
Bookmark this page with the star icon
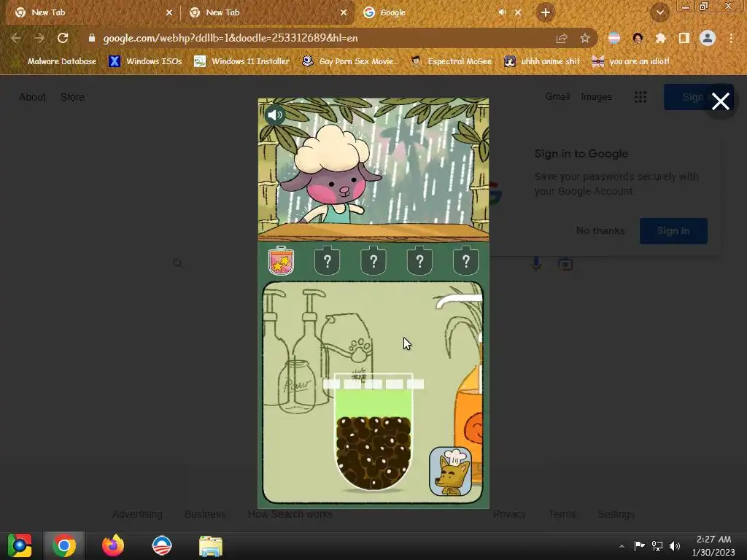[585, 38]
